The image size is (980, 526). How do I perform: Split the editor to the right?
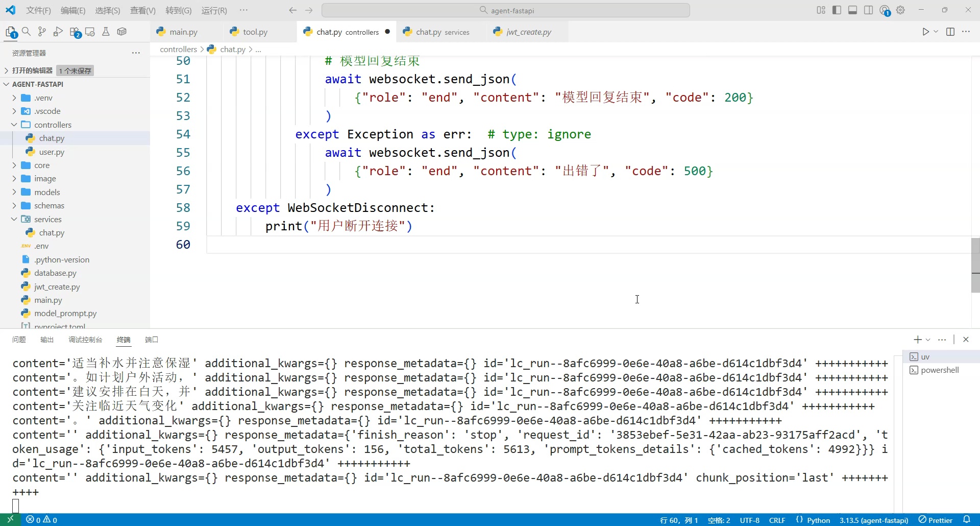pyautogui.click(x=950, y=32)
